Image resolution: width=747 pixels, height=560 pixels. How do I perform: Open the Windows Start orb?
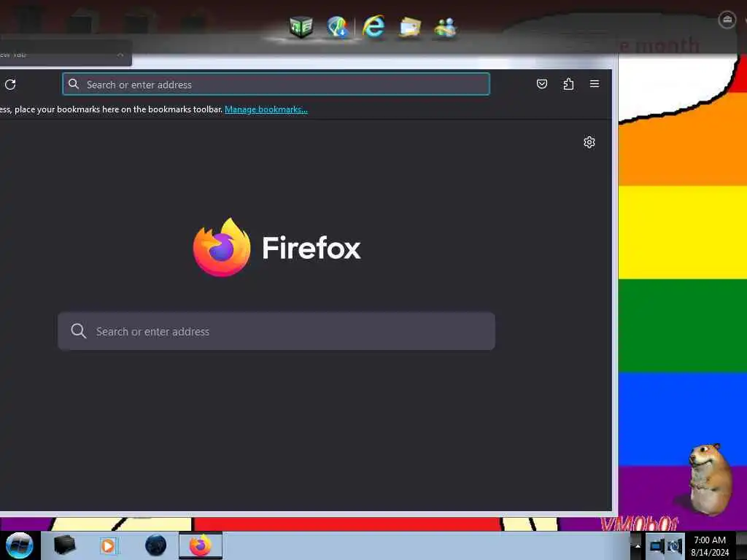tap(20, 545)
